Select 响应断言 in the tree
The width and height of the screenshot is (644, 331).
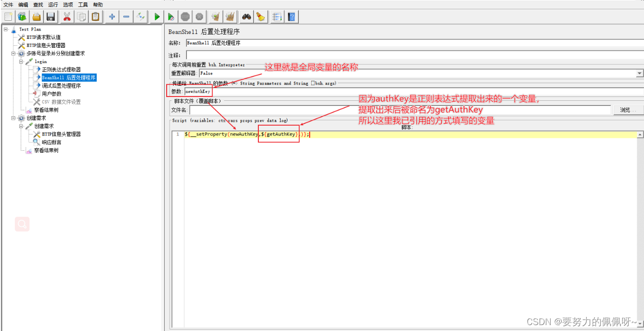(51, 142)
